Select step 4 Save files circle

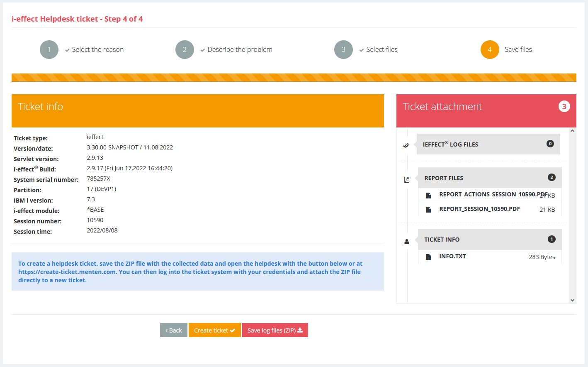(490, 50)
